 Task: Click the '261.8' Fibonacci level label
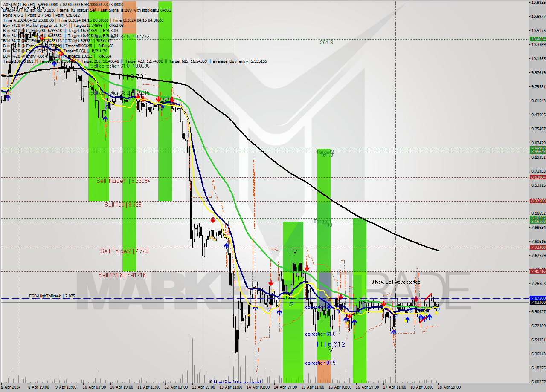pyautogui.click(x=326, y=43)
